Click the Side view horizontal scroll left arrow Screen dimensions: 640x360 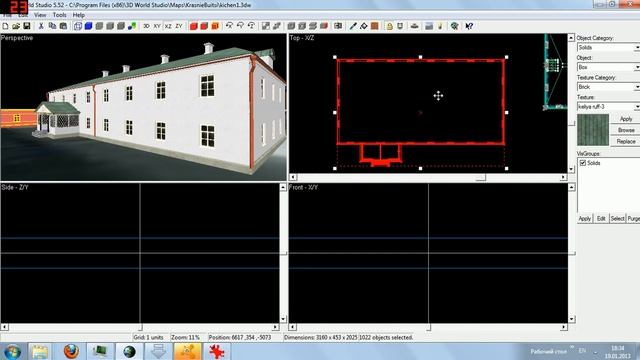pos(4,327)
